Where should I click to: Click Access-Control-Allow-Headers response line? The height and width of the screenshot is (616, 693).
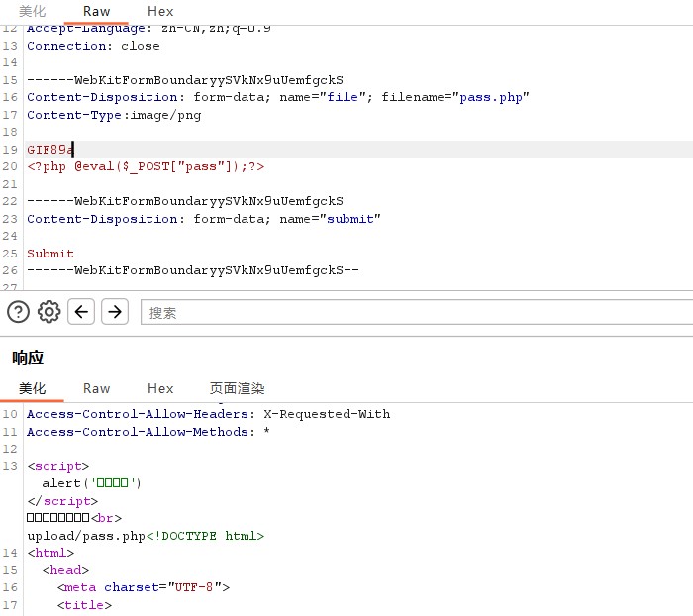(209, 414)
